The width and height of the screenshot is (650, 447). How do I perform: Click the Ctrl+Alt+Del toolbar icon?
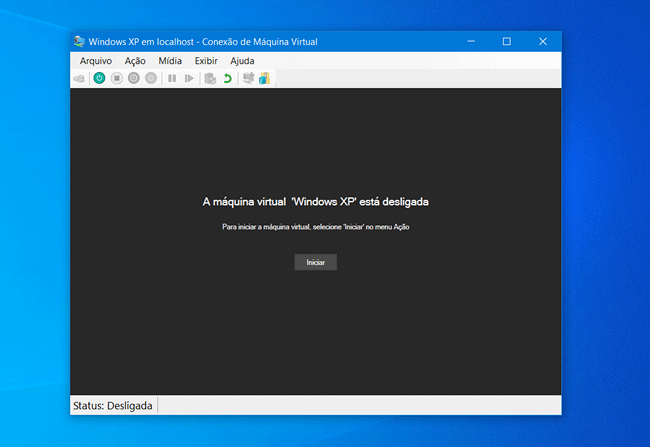point(79,78)
